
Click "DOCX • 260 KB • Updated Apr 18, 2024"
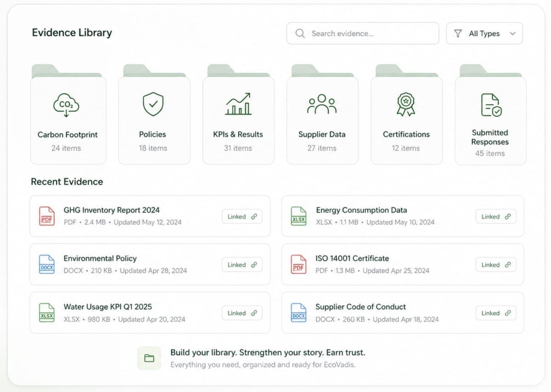(x=377, y=319)
